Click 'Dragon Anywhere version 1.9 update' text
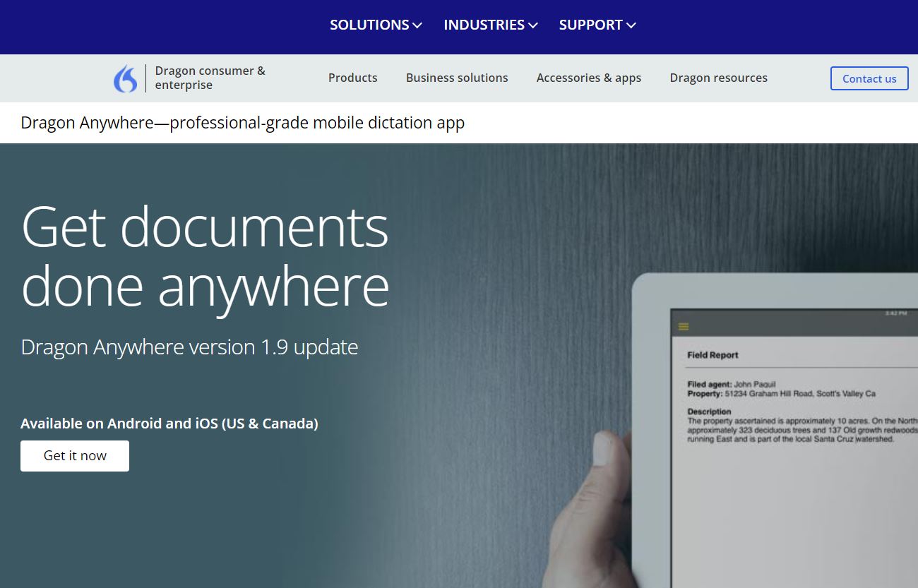Viewport: 918px width, 588px height. click(x=189, y=347)
